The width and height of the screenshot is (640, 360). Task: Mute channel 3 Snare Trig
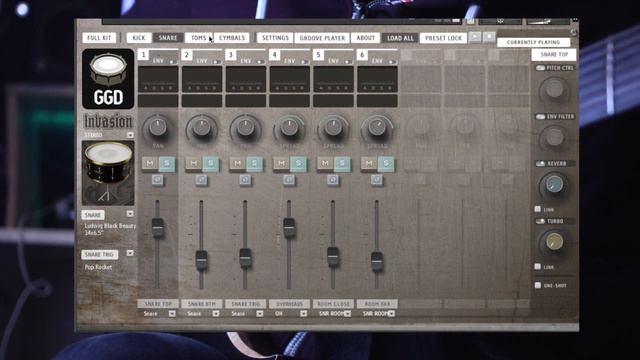coord(238,164)
